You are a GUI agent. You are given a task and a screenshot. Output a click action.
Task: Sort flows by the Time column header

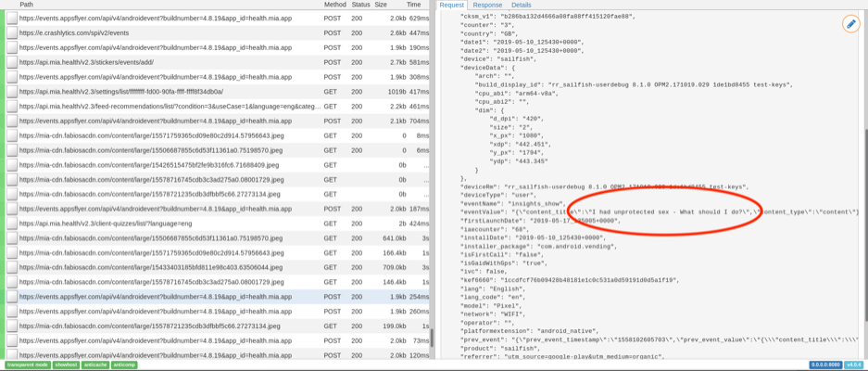pos(413,5)
